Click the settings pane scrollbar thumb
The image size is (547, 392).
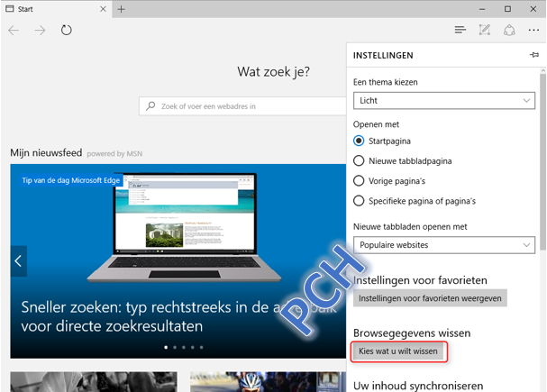pos(542,162)
